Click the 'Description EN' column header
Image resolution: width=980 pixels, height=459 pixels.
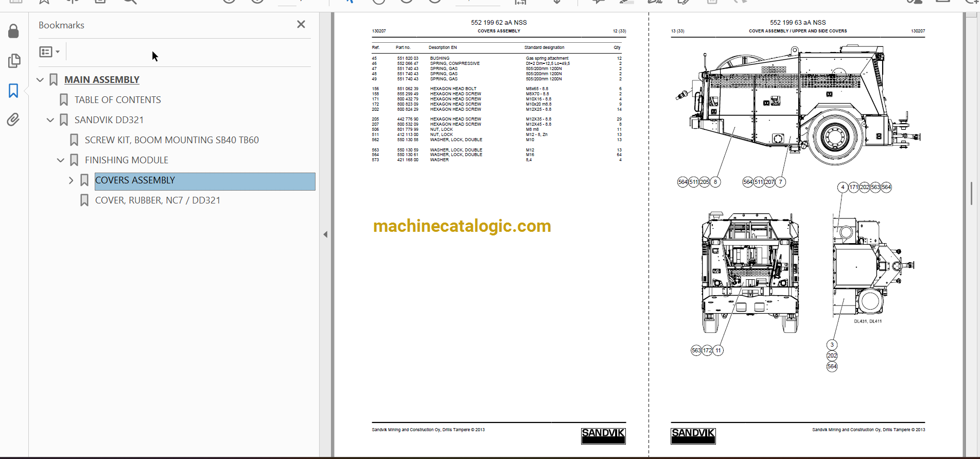click(x=443, y=47)
